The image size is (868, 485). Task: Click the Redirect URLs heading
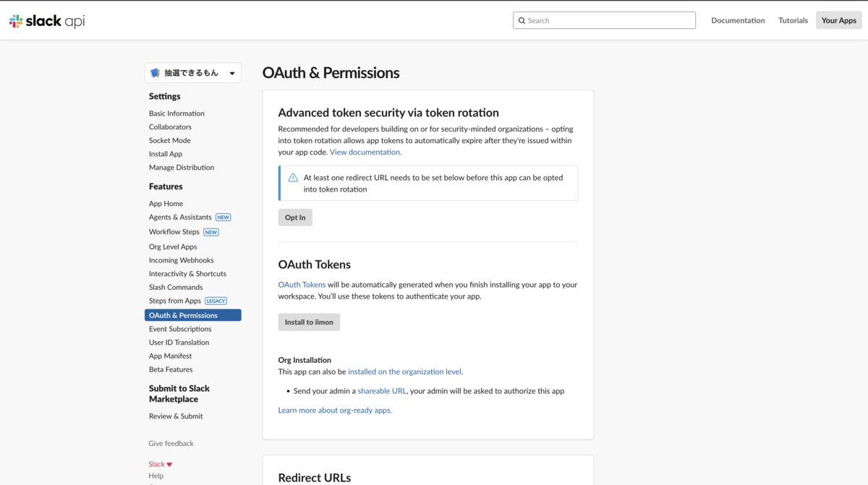[315, 478]
